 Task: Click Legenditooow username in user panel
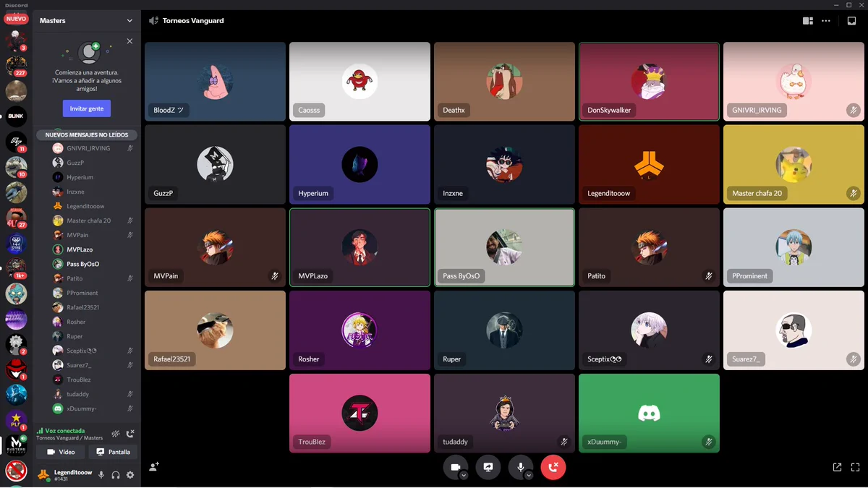click(74, 472)
